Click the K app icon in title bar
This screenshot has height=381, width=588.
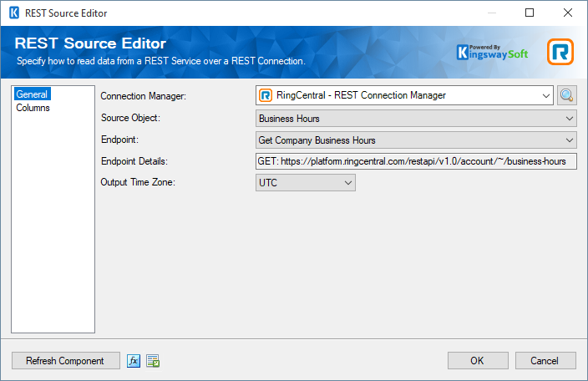coord(14,13)
